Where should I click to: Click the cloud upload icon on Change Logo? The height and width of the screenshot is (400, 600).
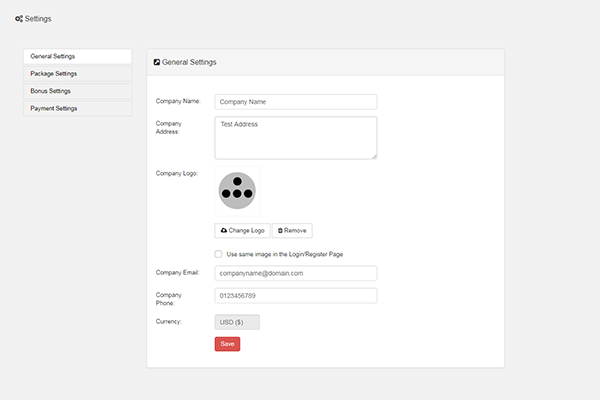224,230
